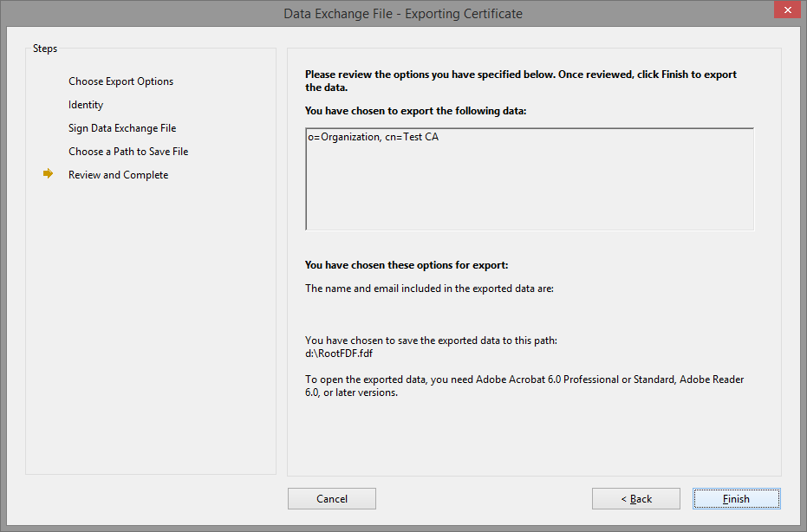
Task: Select the Sign Data Exchange File step
Action: (122, 128)
